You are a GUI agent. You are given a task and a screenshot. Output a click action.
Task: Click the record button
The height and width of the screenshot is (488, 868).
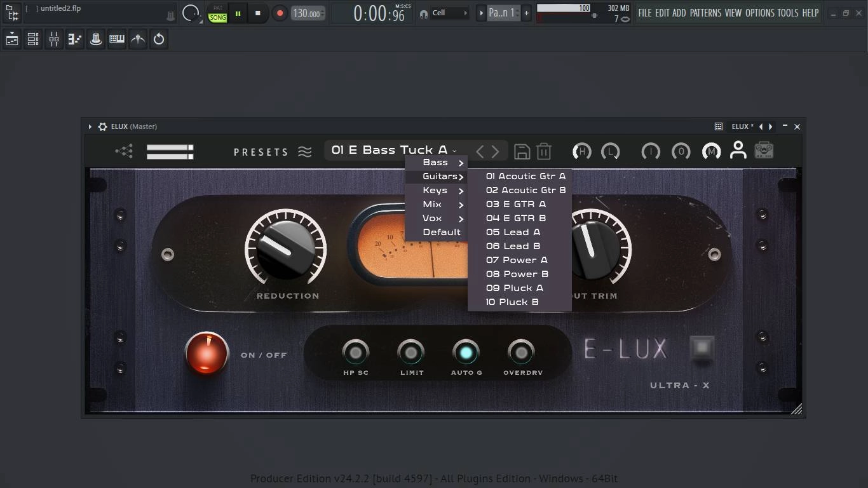click(x=280, y=13)
